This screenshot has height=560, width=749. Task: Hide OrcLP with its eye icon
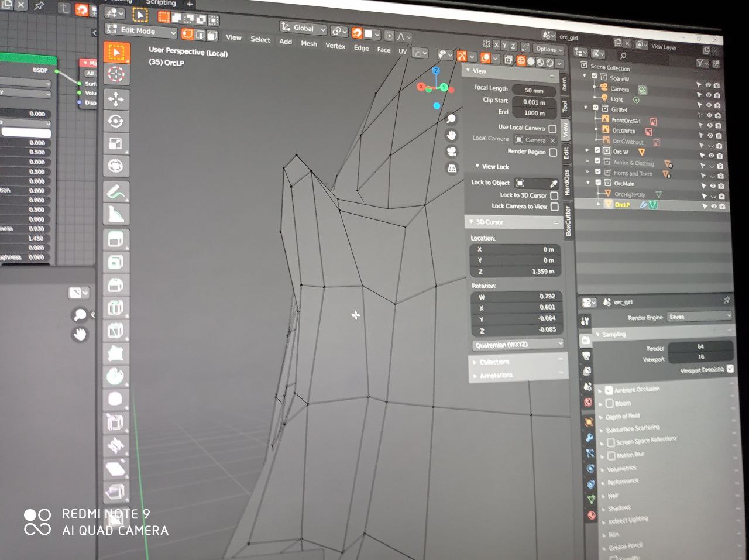coord(714,206)
